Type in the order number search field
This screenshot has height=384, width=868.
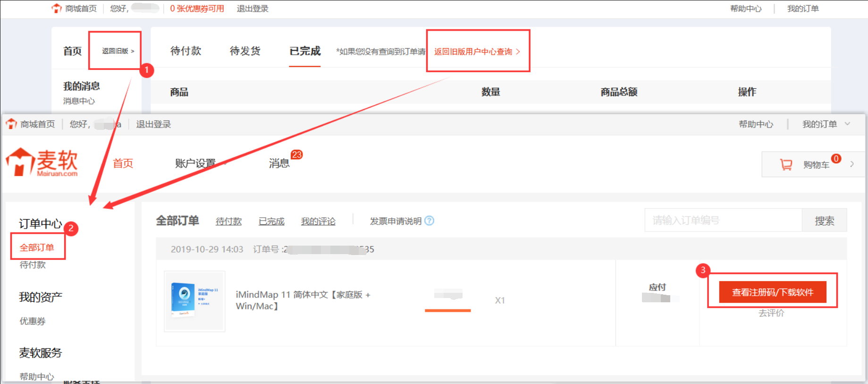point(723,220)
